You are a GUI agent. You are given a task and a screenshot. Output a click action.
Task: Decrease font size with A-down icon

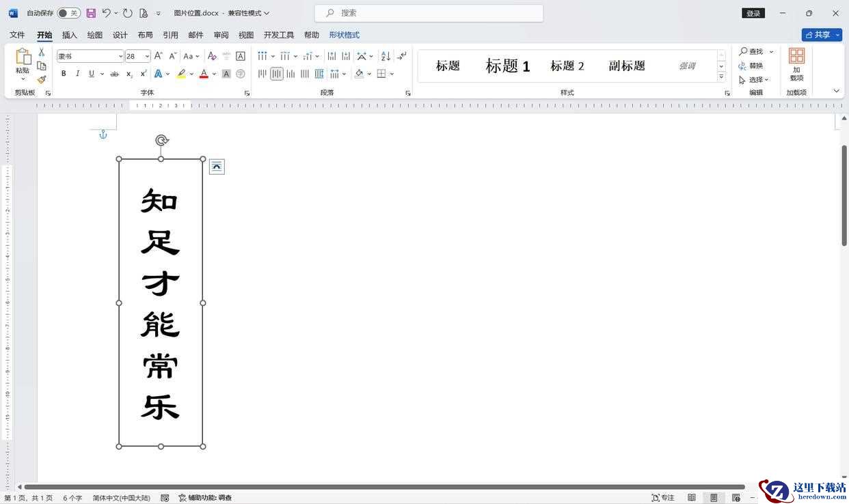tap(173, 56)
